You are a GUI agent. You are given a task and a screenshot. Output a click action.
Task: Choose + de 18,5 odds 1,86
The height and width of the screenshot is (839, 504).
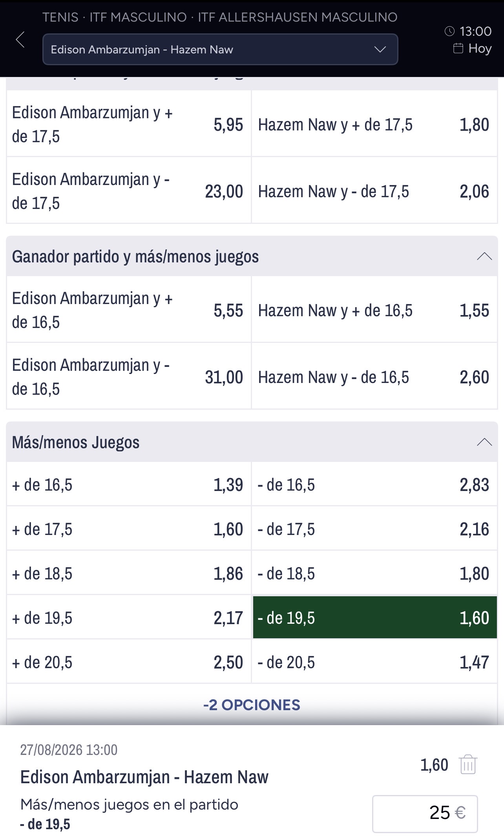129,573
